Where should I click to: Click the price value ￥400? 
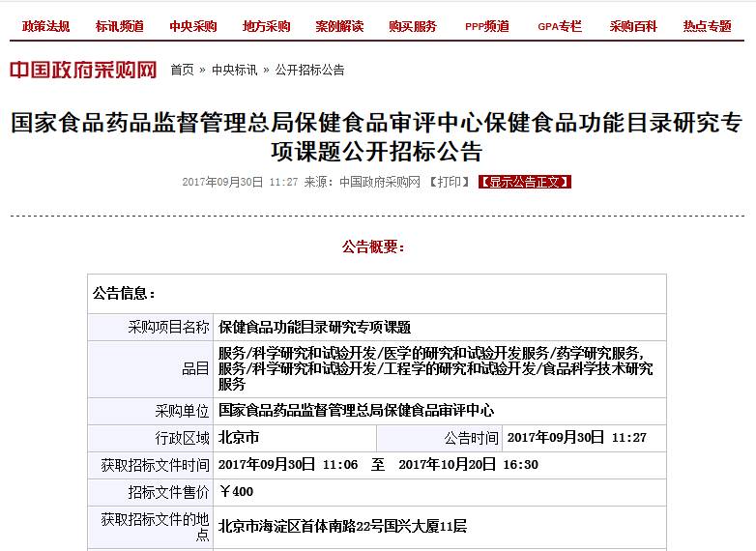236,492
